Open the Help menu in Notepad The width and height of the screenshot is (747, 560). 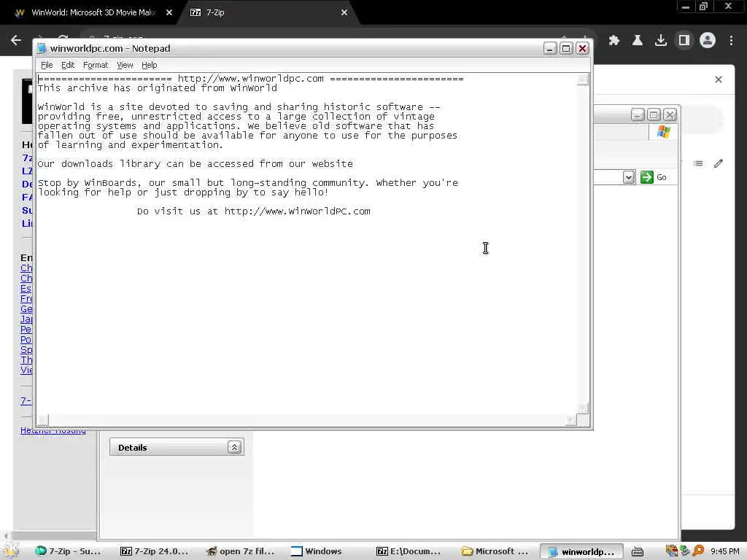[x=149, y=65]
